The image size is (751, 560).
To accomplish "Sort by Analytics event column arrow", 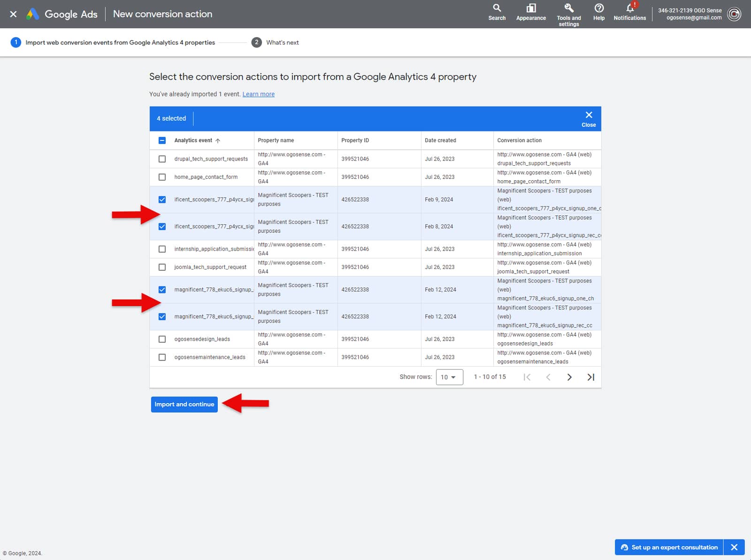I will 217,140.
